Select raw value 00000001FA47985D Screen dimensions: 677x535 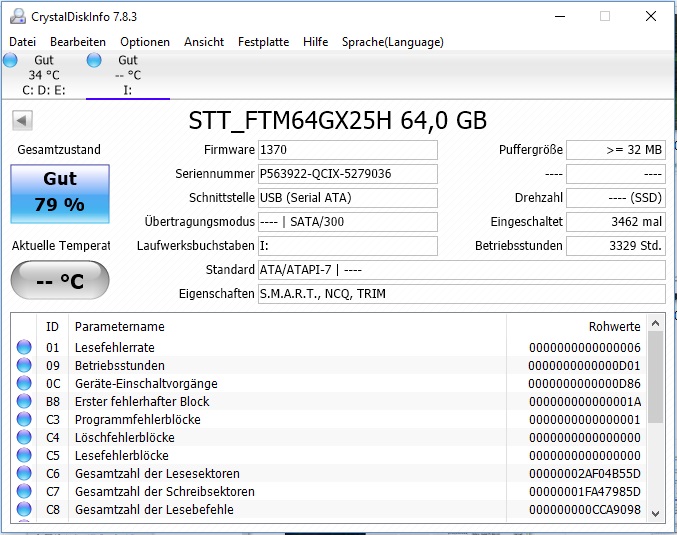pyautogui.click(x=585, y=491)
